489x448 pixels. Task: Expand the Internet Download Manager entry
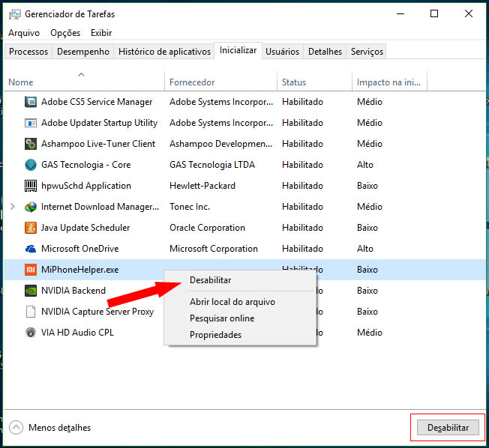tap(12, 207)
